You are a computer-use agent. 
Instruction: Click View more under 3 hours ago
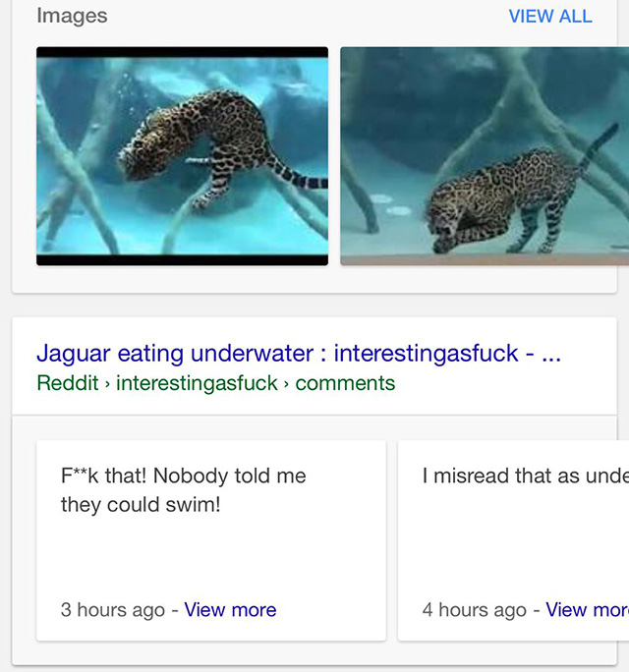[230, 609]
